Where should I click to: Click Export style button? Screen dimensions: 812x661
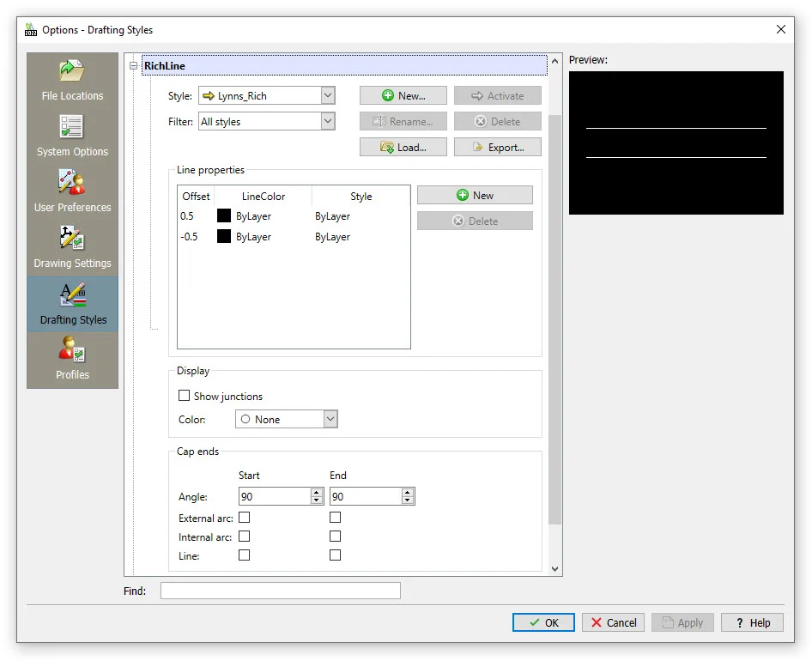coord(497,148)
